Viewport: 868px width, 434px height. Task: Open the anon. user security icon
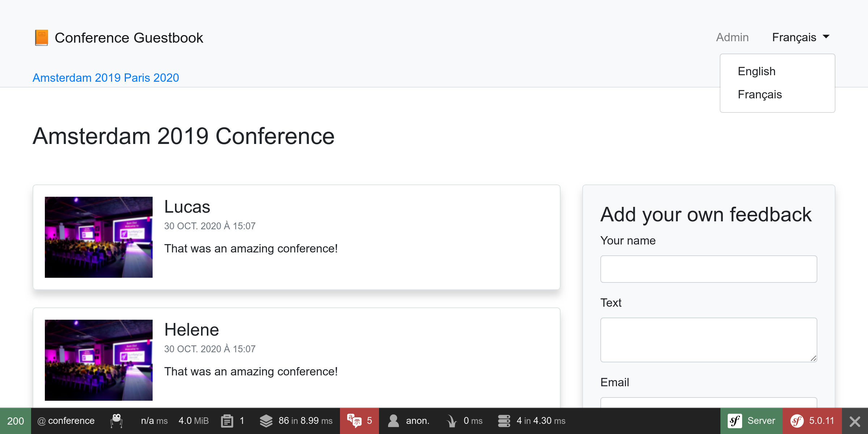[x=393, y=421]
